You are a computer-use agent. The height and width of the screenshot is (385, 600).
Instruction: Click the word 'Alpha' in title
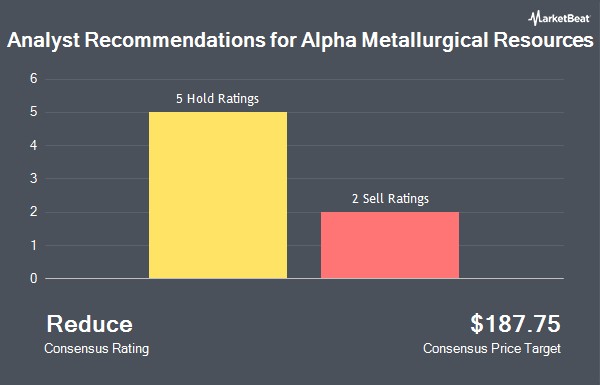click(x=329, y=41)
